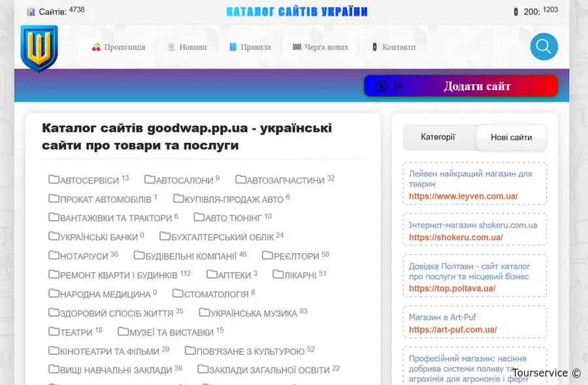Click the dollar coin icon on Додати сайт
Image resolution: width=588 pixels, height=385 pixels.
click(381, 86)
